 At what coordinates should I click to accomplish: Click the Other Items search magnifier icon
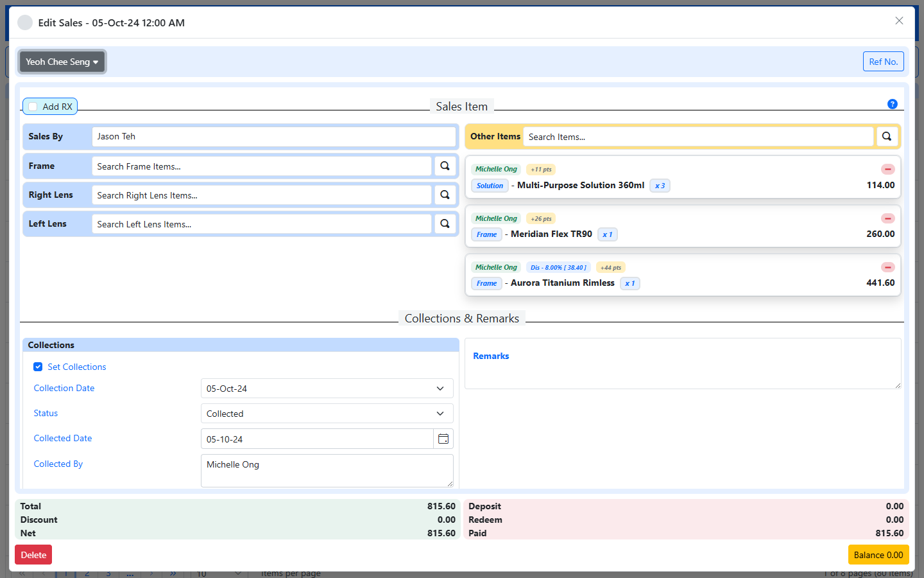point(886,136)
